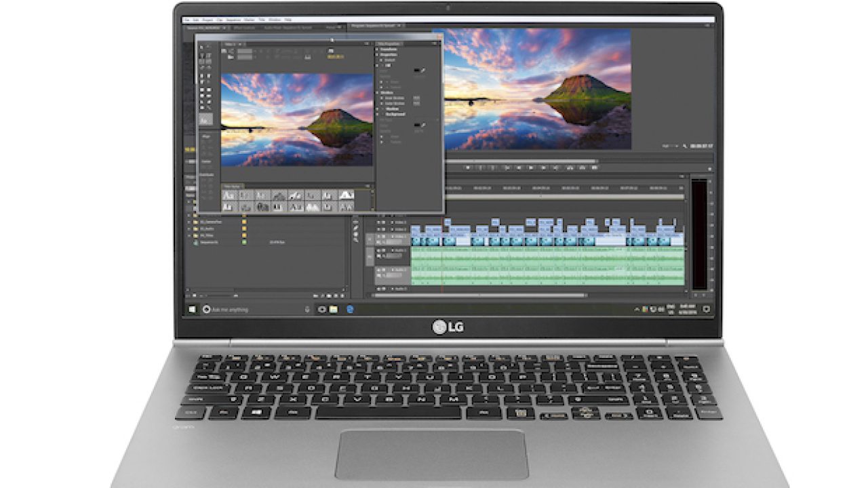The image size is (868, 488).
Task: Click New Bin icon in Project panel
Action: point(329,296)
